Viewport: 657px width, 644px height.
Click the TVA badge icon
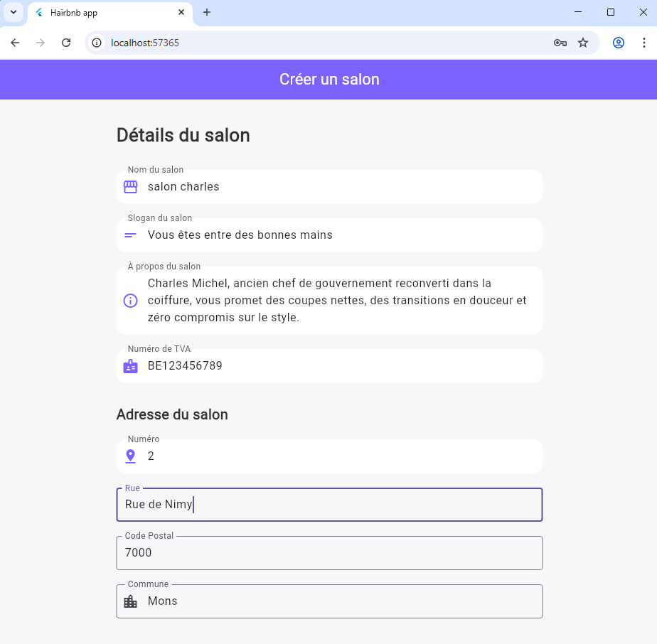130,366
